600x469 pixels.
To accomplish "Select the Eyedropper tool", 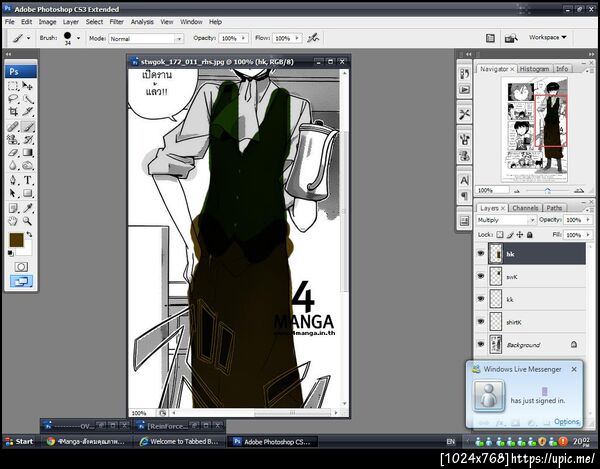I will [28, 208].
